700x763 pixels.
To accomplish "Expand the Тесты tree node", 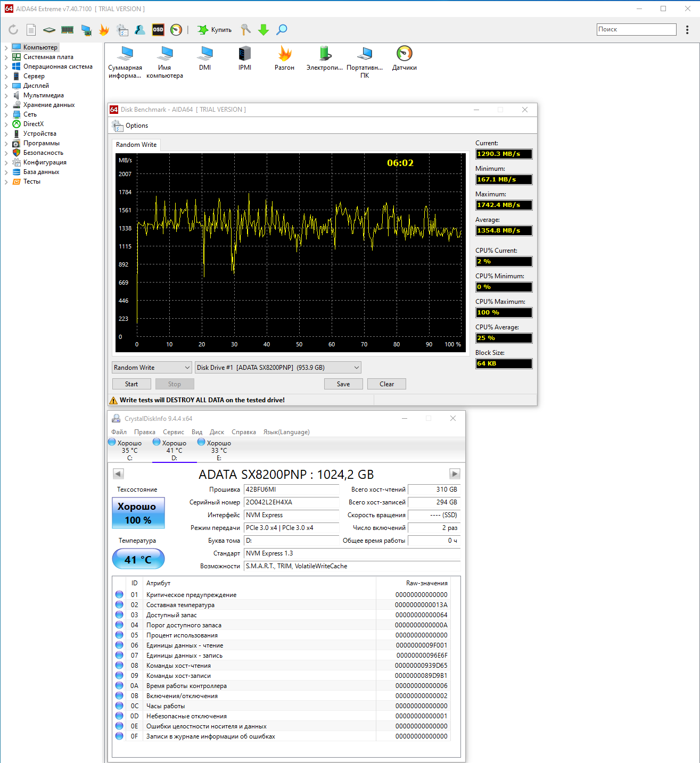I will coord(6,181).
